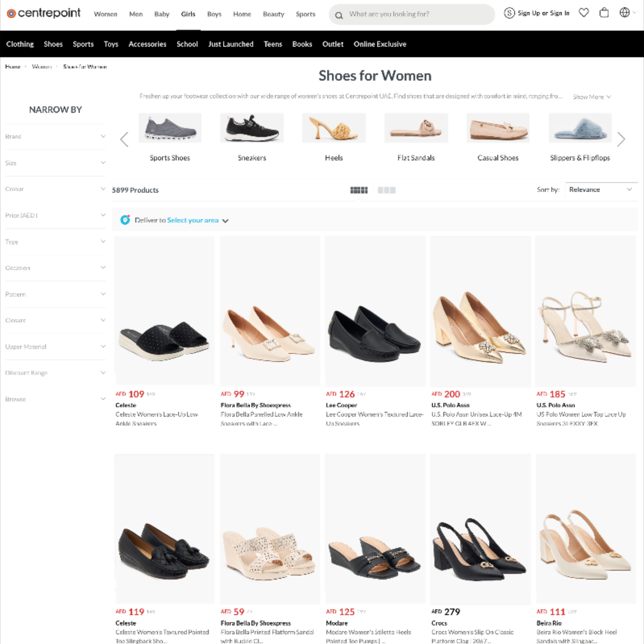Viewport: 644px width, 644px height.
Task: Go to School in the black bar
Action: [x=187, y=44]
